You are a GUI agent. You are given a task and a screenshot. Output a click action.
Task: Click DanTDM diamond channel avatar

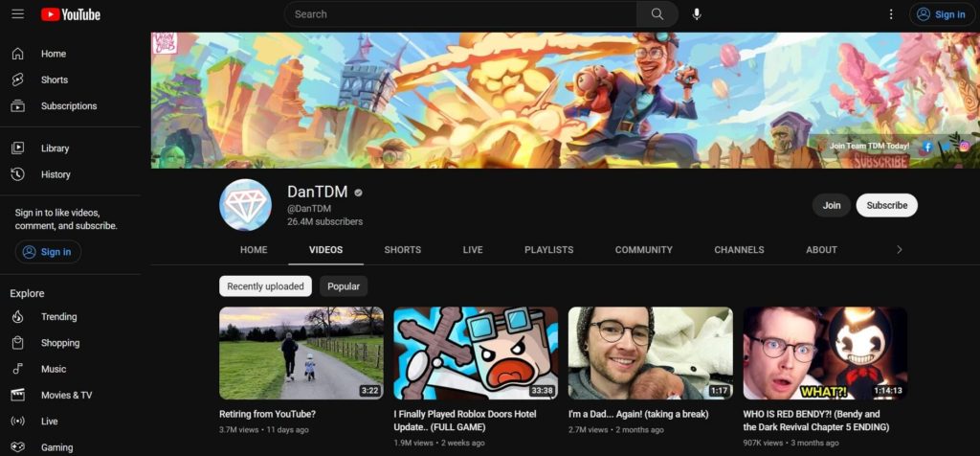tap(245, 205)
